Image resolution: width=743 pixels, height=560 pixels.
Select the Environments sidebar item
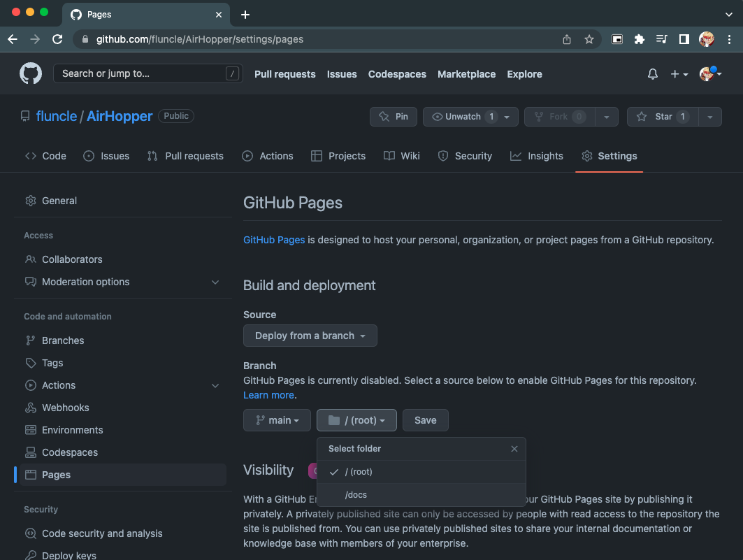(72, 430)
